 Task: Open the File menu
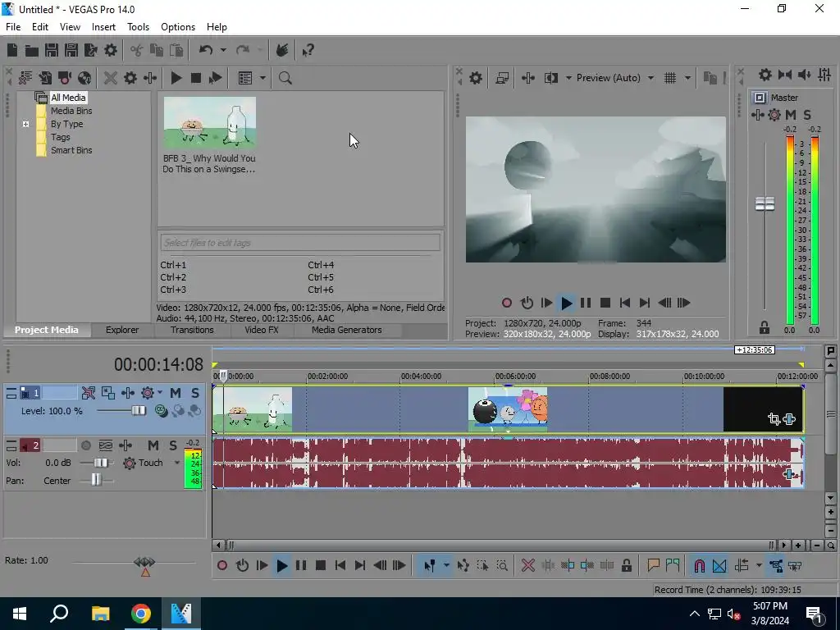tap(13, 27)
